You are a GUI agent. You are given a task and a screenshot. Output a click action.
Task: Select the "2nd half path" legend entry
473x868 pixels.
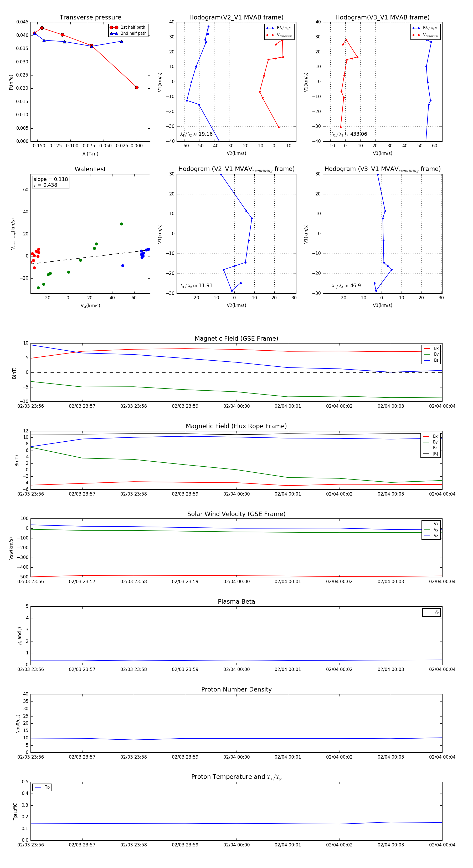(x=128, y=33)
